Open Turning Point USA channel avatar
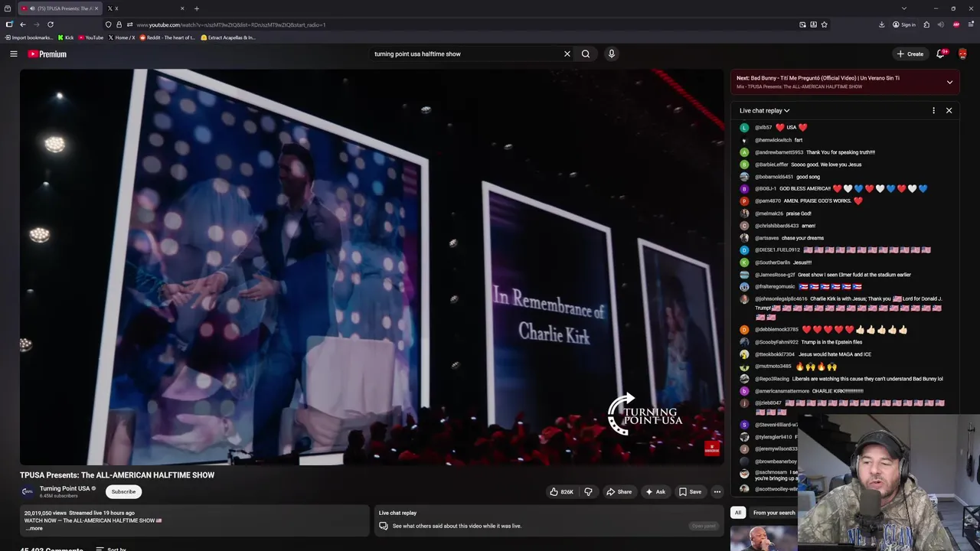 click(x=28, y=491)
